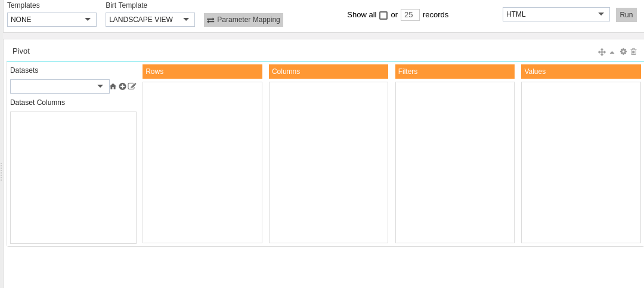Click the Pivot panel move arrows icon
The height and width of the screenshot is (288, 644).
point(602,52)
